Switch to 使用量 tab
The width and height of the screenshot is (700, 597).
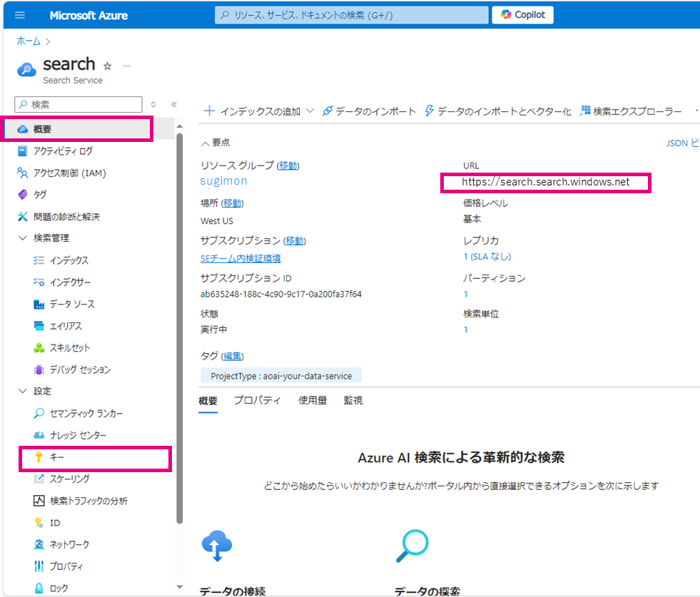point(313,400)
